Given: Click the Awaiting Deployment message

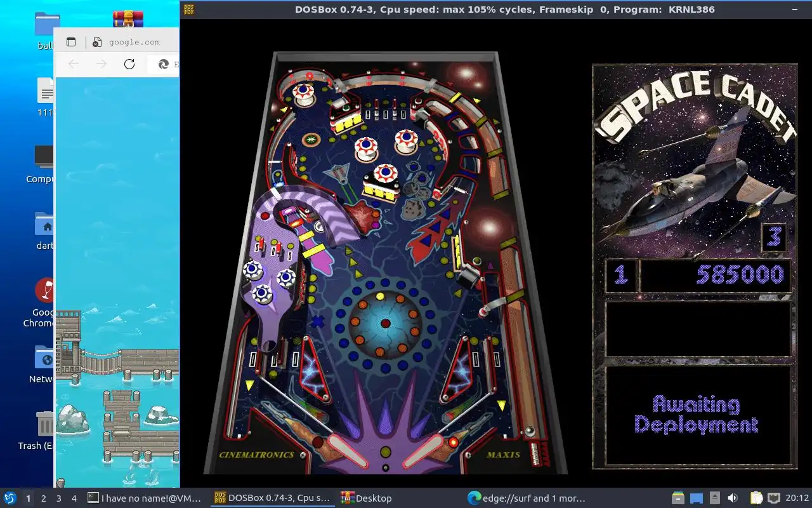Looking at the screenshot, I should coord(697,414).
